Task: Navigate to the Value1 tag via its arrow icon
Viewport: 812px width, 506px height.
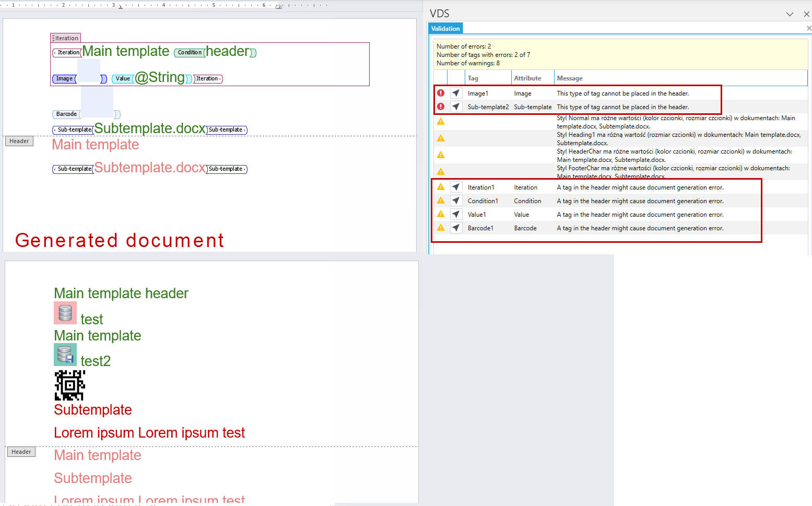Action: (456, 214)
